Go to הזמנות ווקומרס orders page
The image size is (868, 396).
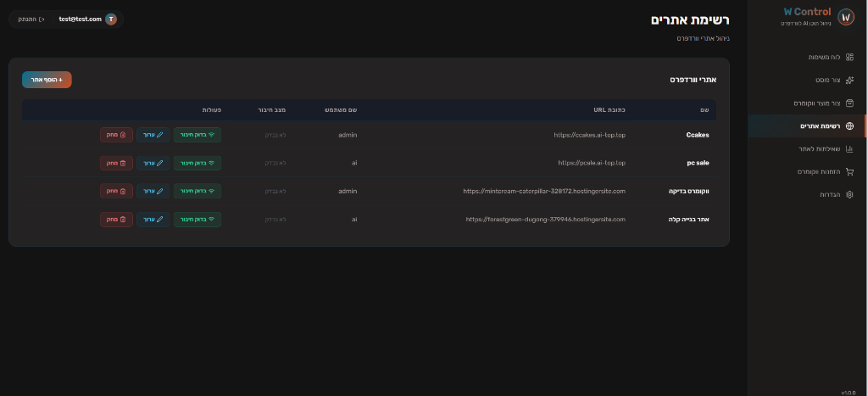pos(808,171)
